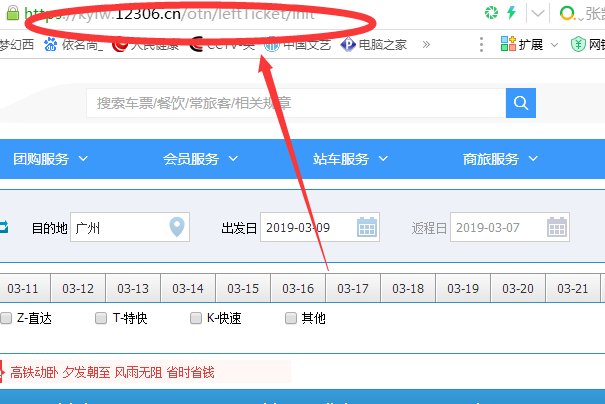The image size is (605, 404).
Task: Click the blue magnifier search button
Action: (521, 103)
